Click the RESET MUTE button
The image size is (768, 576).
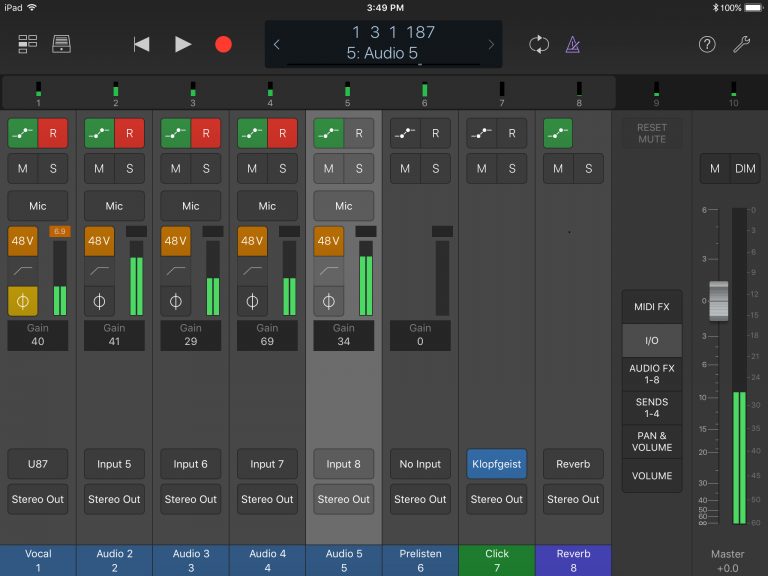(x=651, y=133)
